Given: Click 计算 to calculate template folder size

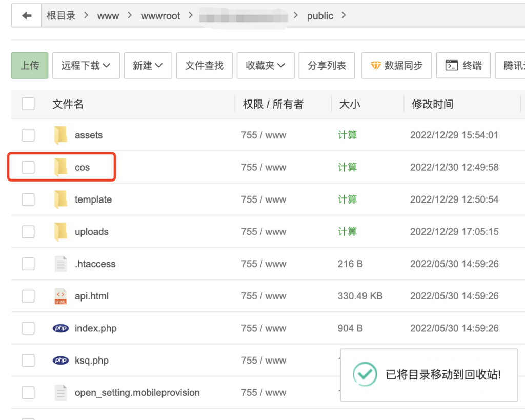Looking at the screenshot, I should 347,199.
